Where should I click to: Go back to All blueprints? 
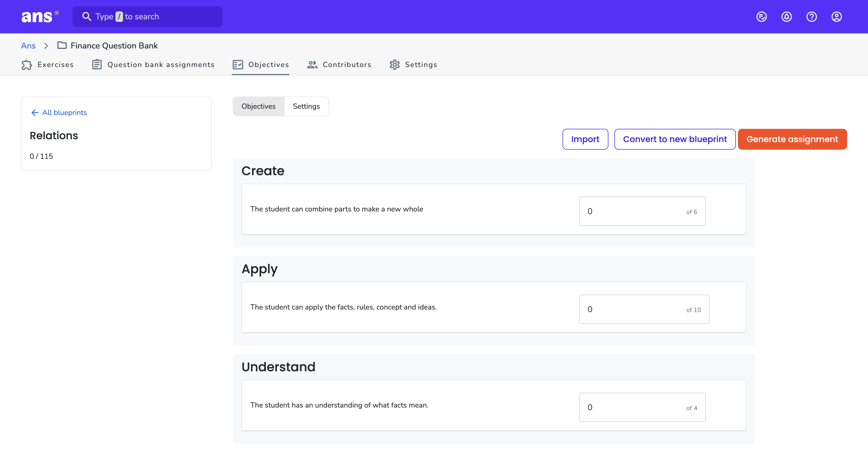pos(59,113)
